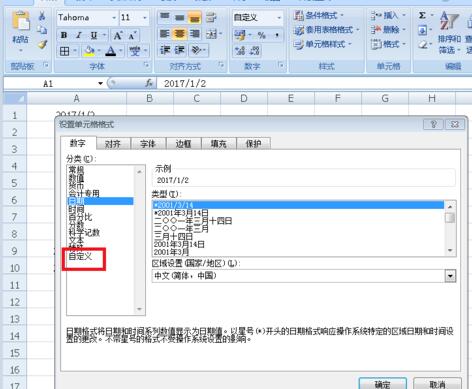472x389 pixels.
Task: Click the 确定 button
Action: [382, 384]
